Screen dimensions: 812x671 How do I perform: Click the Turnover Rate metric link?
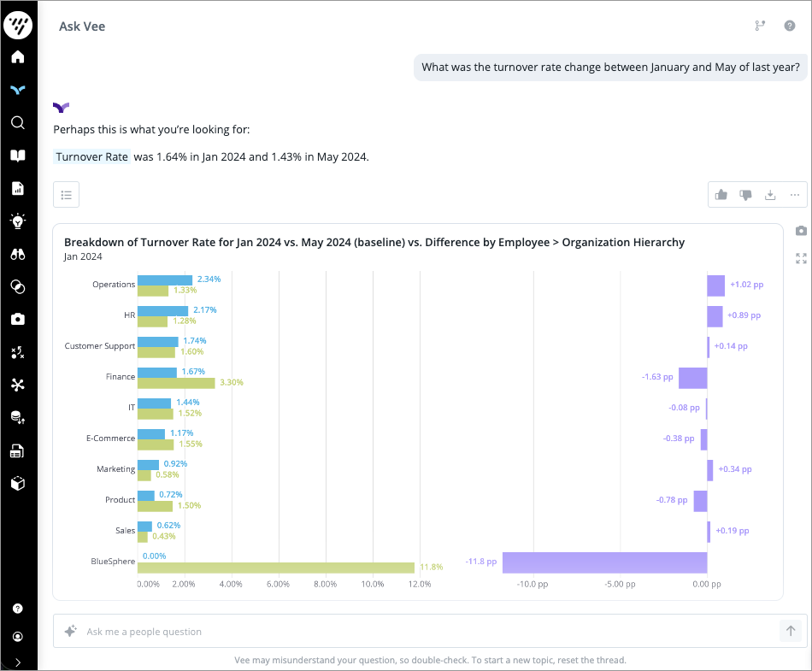click(92, 157)
